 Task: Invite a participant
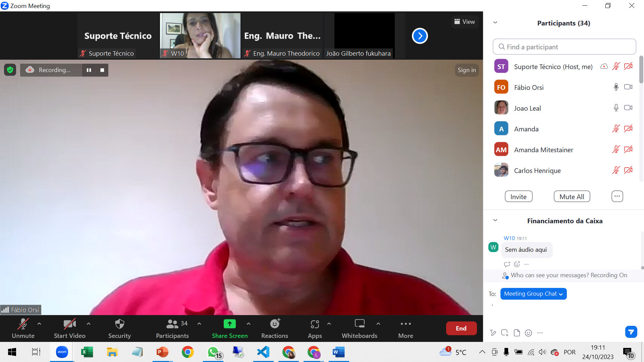pos(519,197)
